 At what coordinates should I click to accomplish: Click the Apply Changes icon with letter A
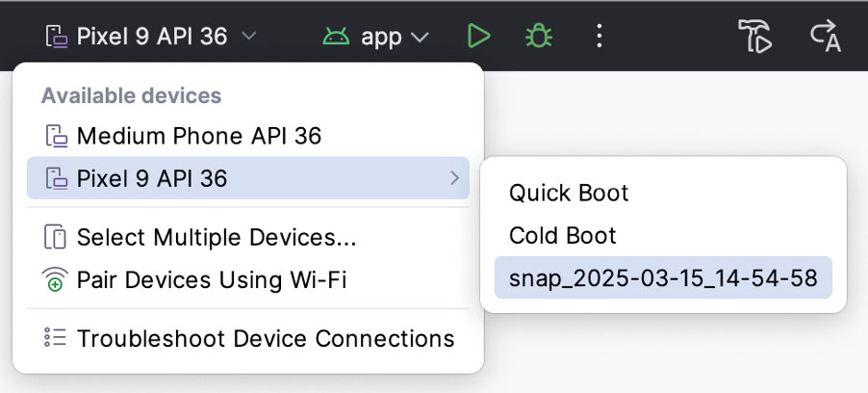point(826,37)
